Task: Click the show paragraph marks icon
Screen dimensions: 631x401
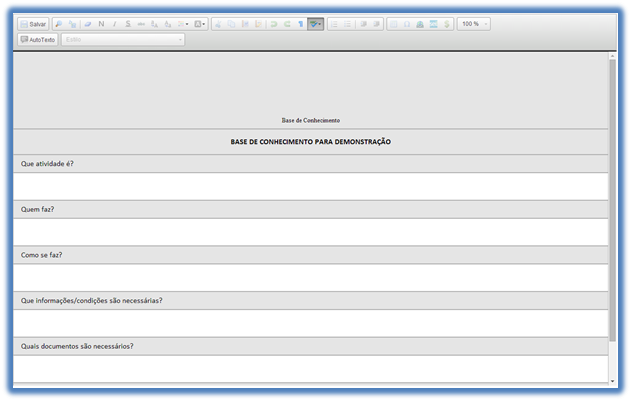Action: click(300, 23)
